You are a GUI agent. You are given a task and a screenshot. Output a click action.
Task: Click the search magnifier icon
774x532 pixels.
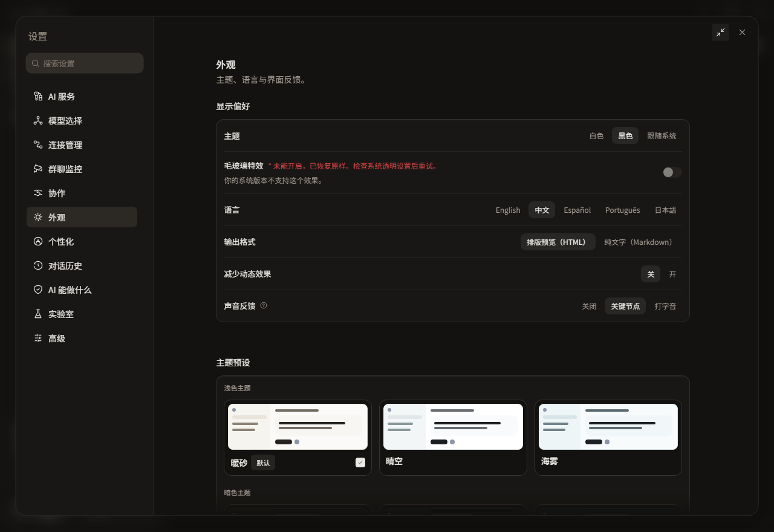[x=36, y=63]
